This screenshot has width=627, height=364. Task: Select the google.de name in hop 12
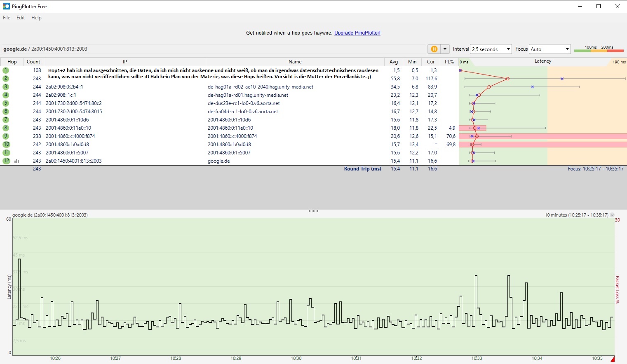tap(218, 161)
